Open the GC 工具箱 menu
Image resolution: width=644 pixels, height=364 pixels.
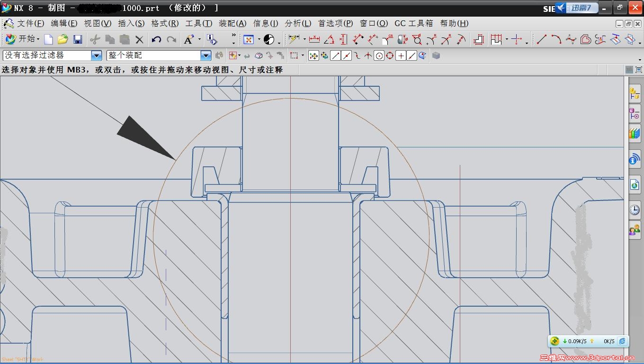click(x=413, y=23)
